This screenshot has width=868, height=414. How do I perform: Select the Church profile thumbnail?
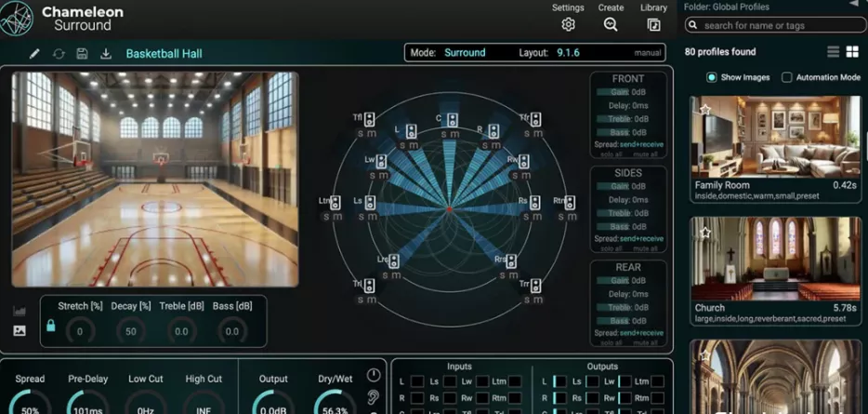[x=775, y=259]
